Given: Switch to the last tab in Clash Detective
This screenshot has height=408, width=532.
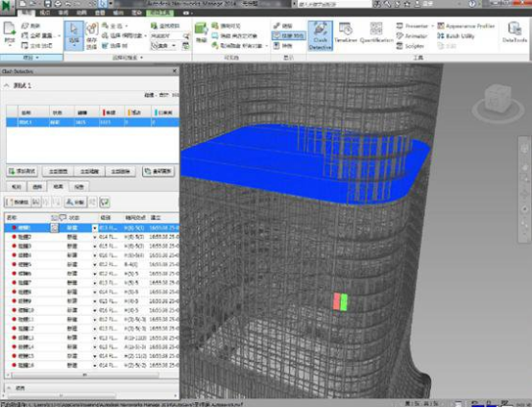Looking at the screenshot, I should click(79, 187).
